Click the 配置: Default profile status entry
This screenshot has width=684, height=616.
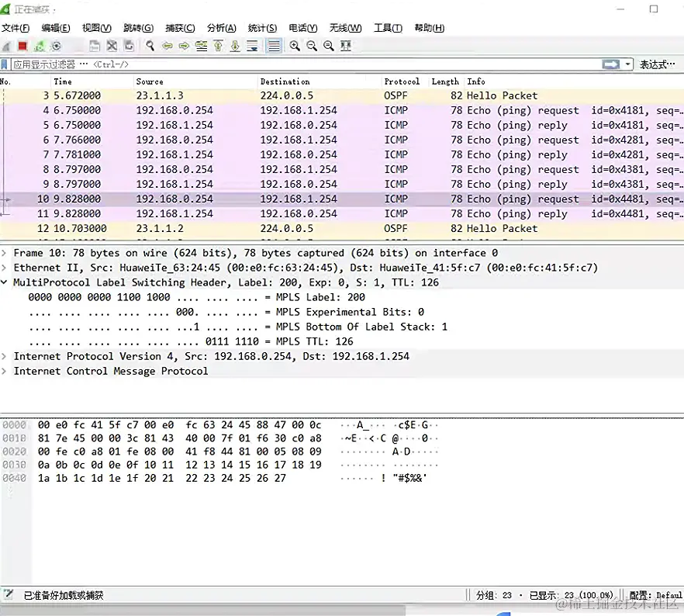[x=655, y=595]
